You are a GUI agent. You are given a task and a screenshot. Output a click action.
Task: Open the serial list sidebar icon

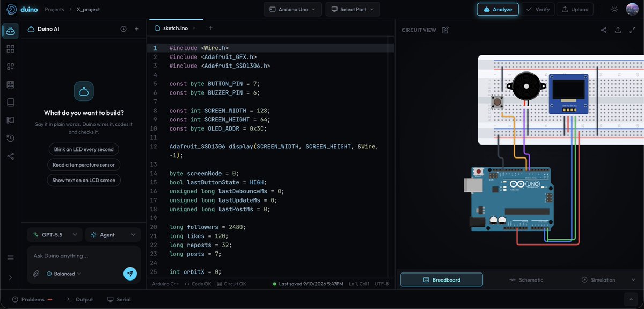[x=10, y=120]
